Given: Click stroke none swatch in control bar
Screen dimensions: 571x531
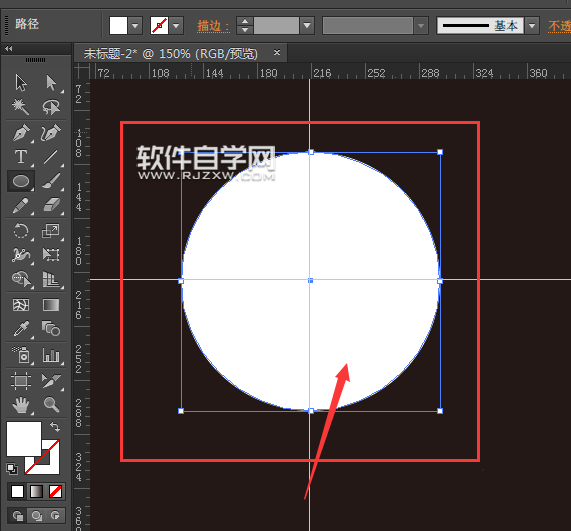Looking at the screenshot, I should (159, 25).
